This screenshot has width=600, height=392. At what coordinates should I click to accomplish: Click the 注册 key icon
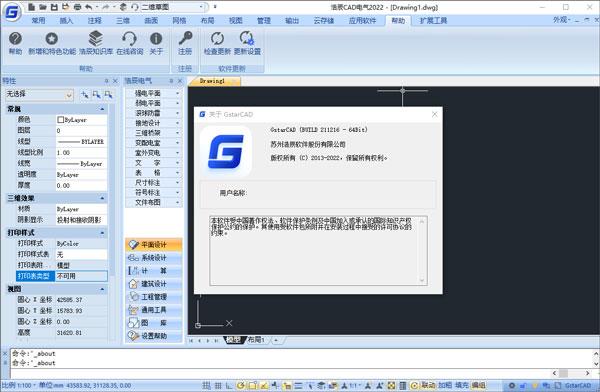185,38
